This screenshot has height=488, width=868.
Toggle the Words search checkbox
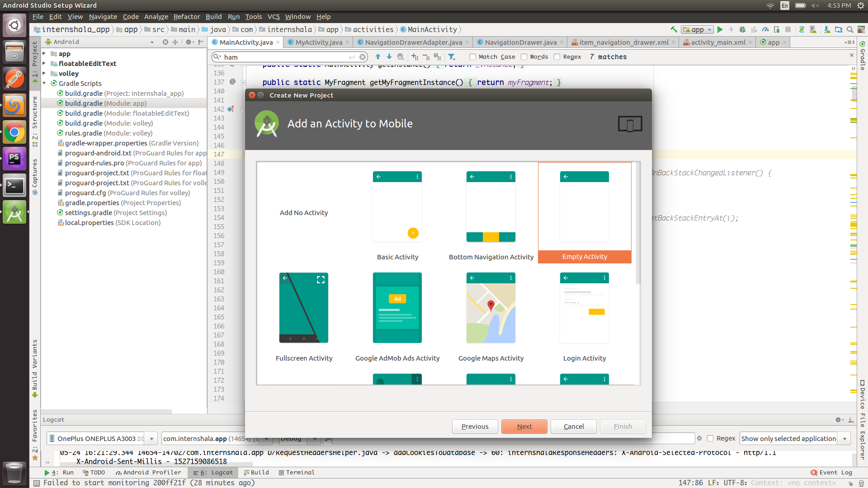[524, 57]
